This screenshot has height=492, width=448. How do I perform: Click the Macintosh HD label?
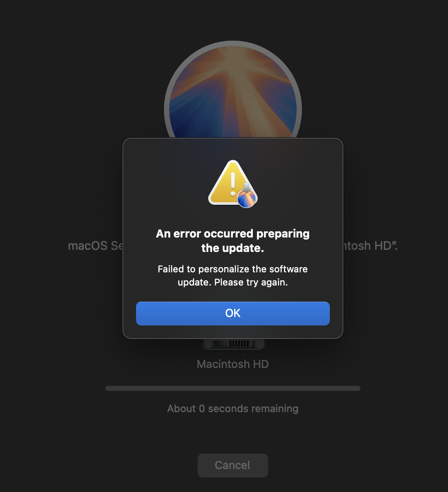(x=233, y=364)
